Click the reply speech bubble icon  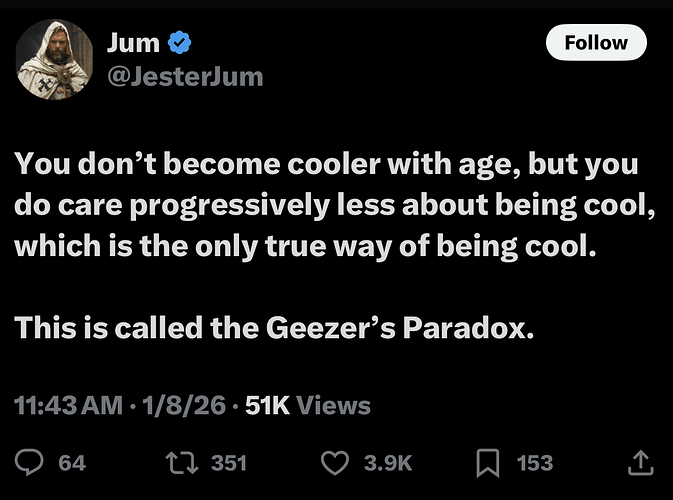[x=31, y=462]
